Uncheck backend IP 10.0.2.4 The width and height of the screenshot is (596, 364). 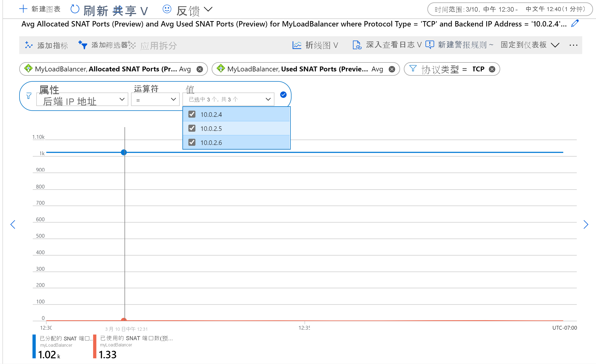pyautogui.click(x=192, y=114)
